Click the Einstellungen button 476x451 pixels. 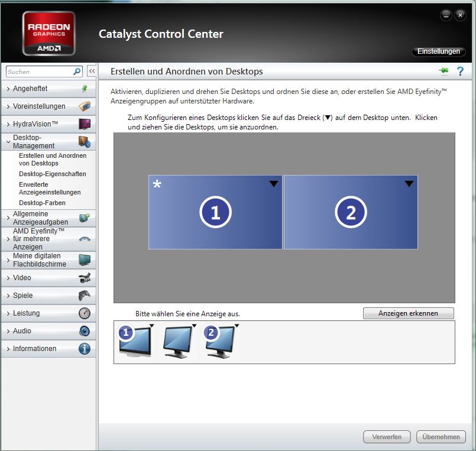[x=438, y=51]
